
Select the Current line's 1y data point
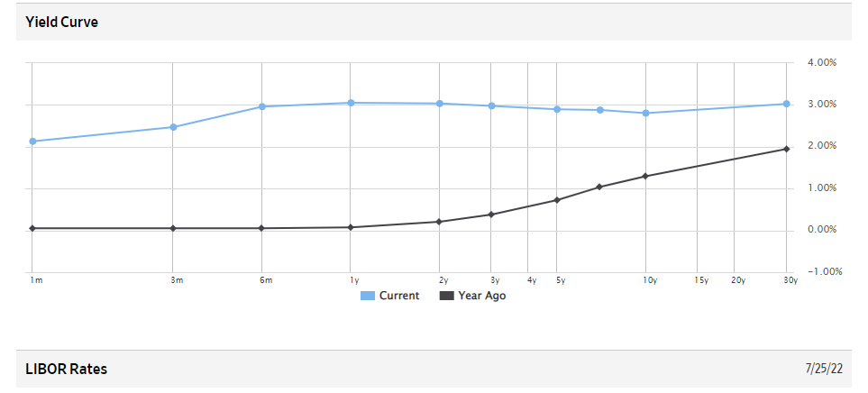[x=351, y=103]
